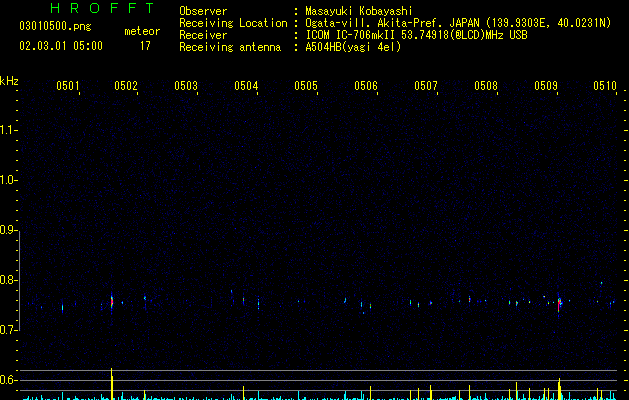Click the observer name Masayuki Kobayashi
The image size is (629, 400).
tap(359, 11)
